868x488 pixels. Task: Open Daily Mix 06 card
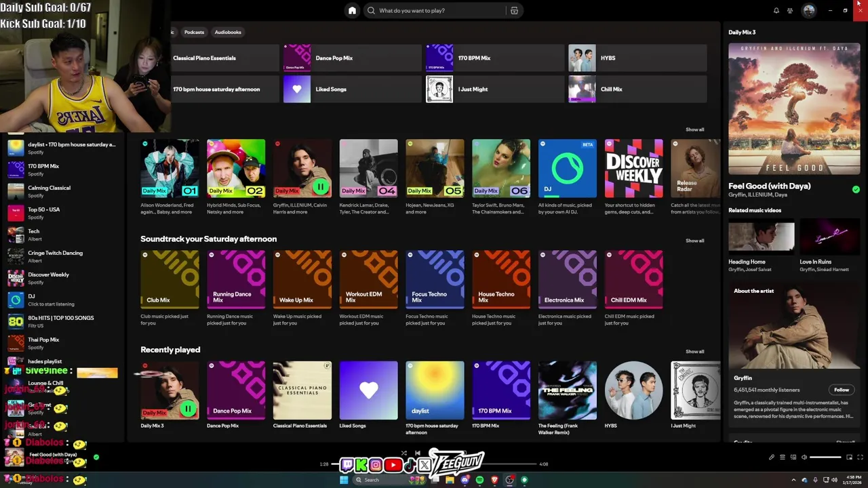(x=501, y=177)
